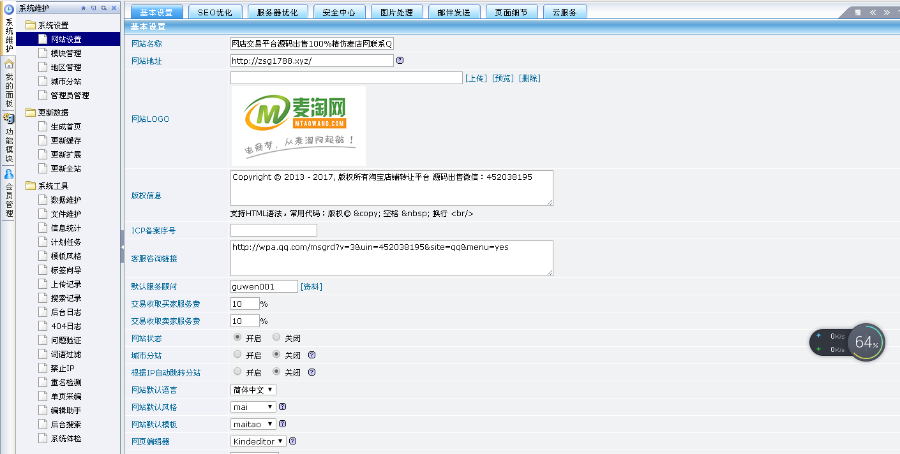The image size is (900, 454).
Task: Click the 更新数据 folder icon
Action: [30, 112]
